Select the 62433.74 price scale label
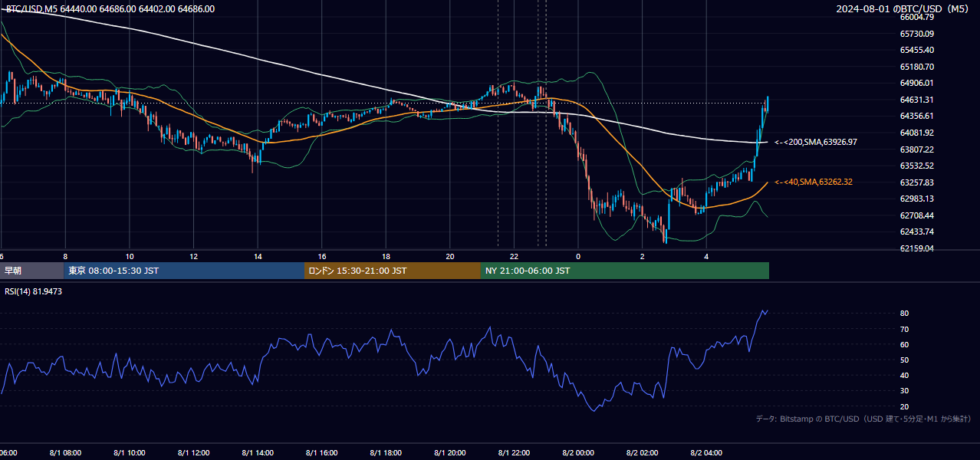 916,232
